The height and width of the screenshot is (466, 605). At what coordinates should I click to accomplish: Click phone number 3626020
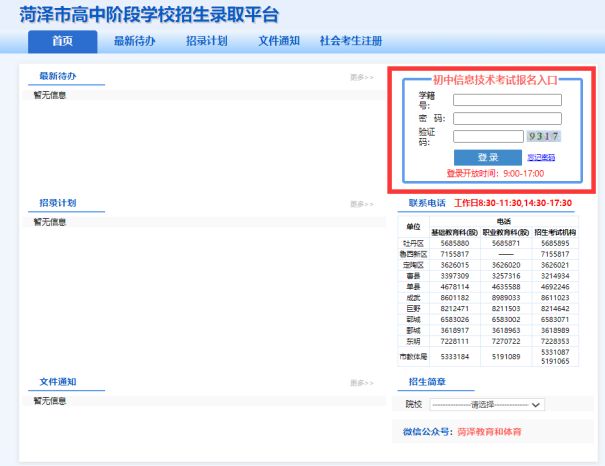click(506, 265)
